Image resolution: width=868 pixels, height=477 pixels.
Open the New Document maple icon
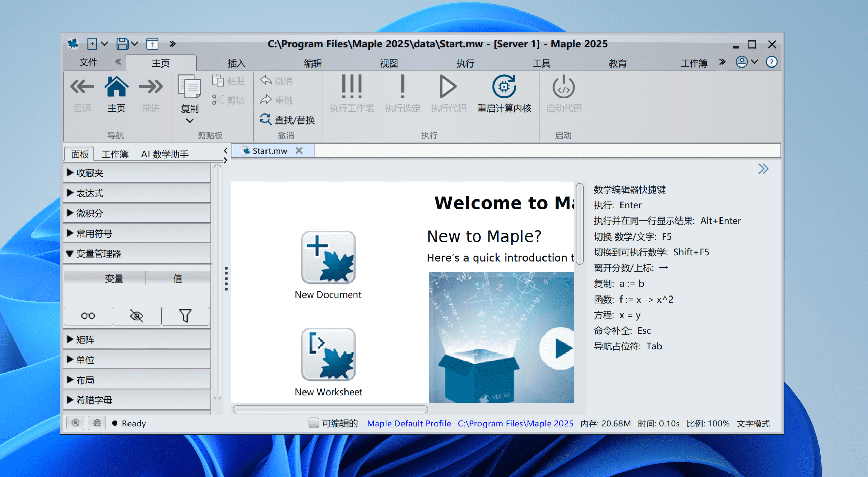click(x=328, y=257)
